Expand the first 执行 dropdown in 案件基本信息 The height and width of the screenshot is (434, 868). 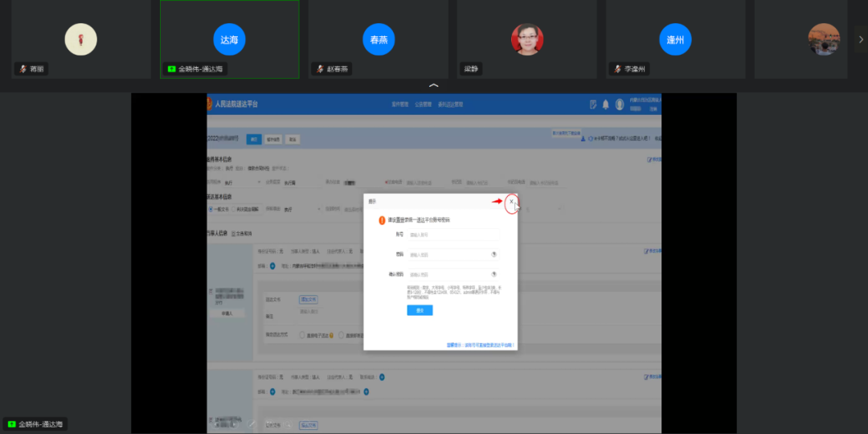click(243, 182)
